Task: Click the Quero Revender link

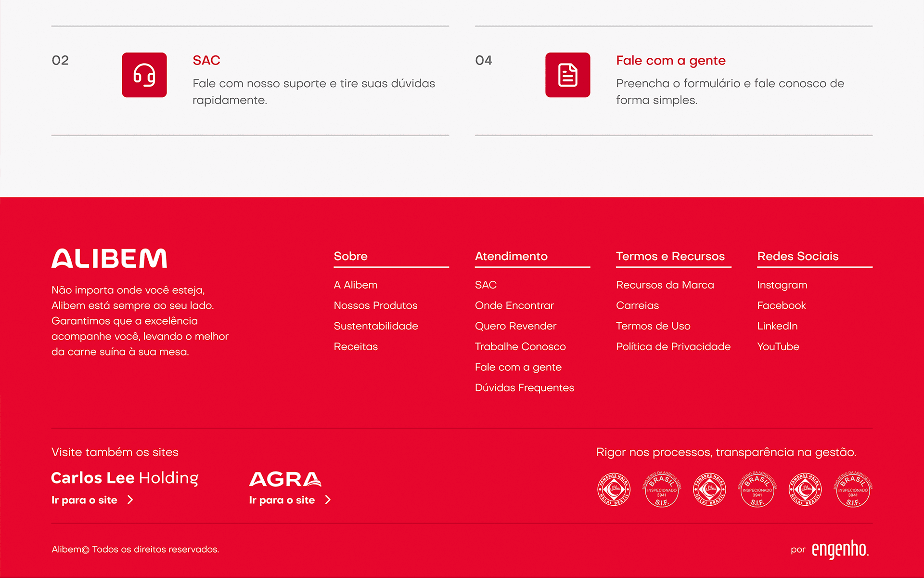Action: pyautogui.click(x=515, y=326)
